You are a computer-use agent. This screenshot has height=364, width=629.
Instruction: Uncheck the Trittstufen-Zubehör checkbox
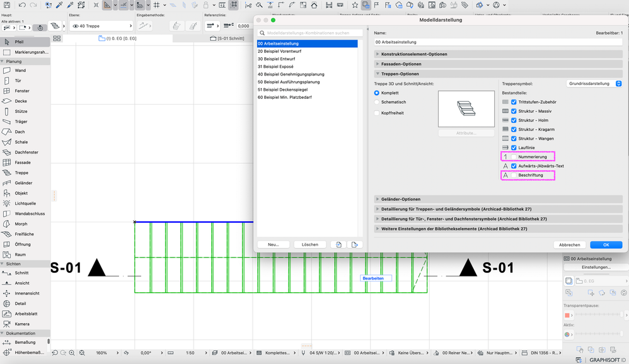[x=514, y=102]
